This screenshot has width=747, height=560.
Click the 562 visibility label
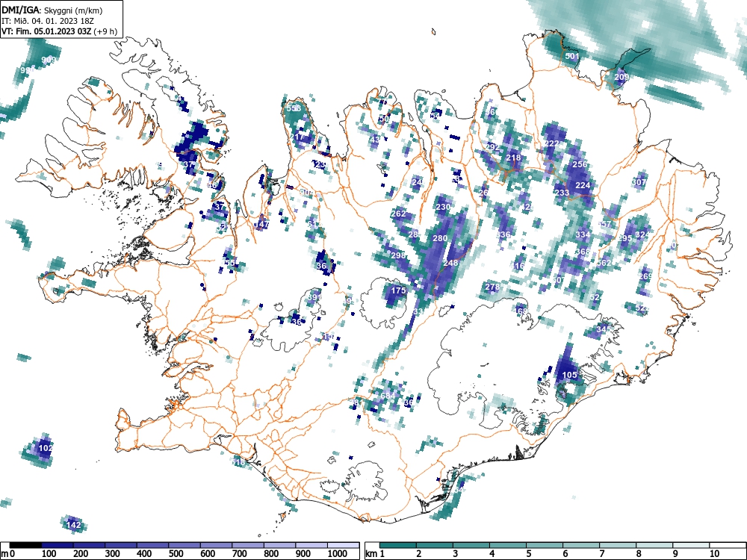point(604,263)
